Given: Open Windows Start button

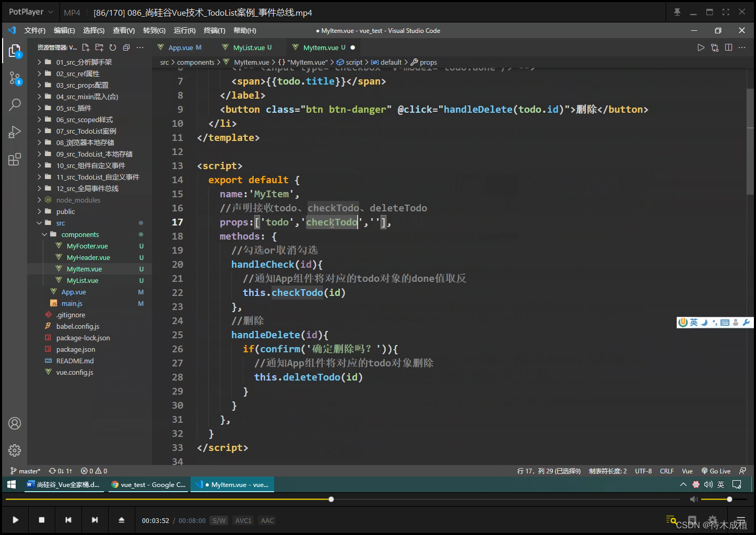Looking at the screenshot, I should pos(11,484).
